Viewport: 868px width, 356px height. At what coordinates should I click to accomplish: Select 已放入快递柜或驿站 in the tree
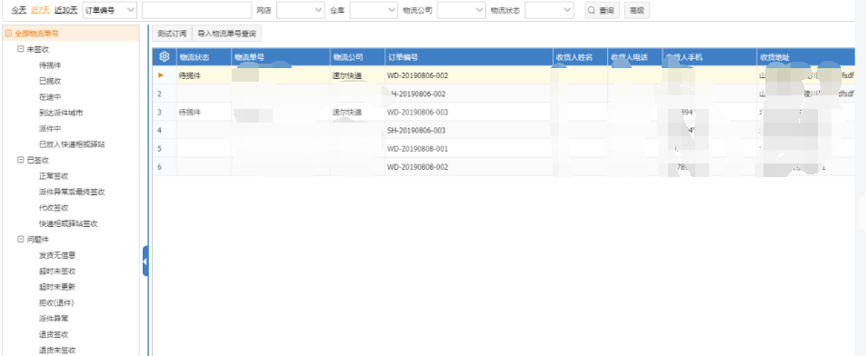72,144
